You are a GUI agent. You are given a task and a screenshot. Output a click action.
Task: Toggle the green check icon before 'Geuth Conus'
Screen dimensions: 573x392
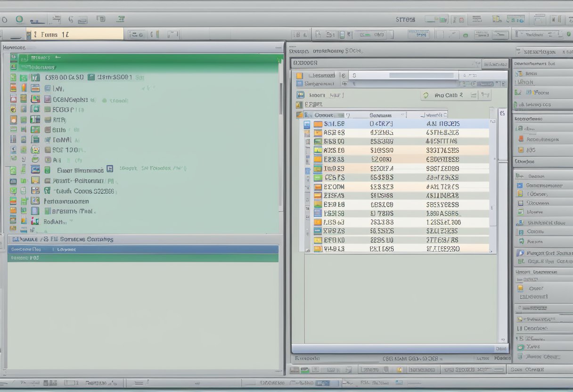pos(47,191)
